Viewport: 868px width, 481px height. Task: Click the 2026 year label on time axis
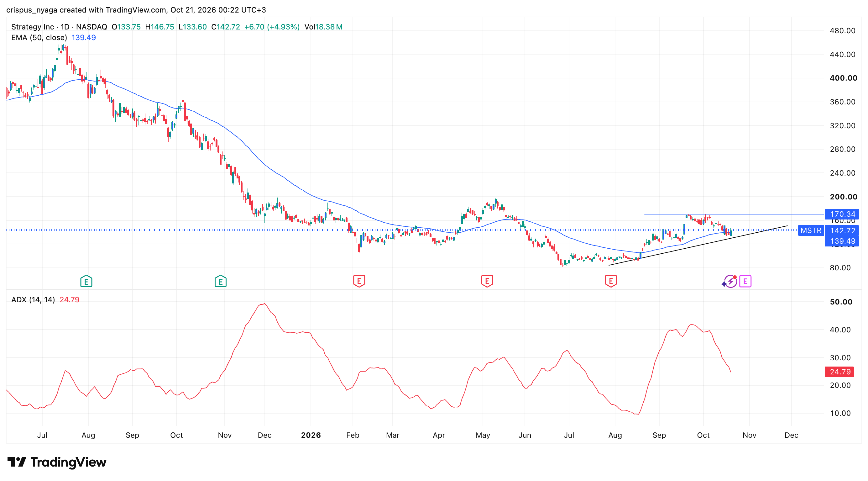point(311,435)
